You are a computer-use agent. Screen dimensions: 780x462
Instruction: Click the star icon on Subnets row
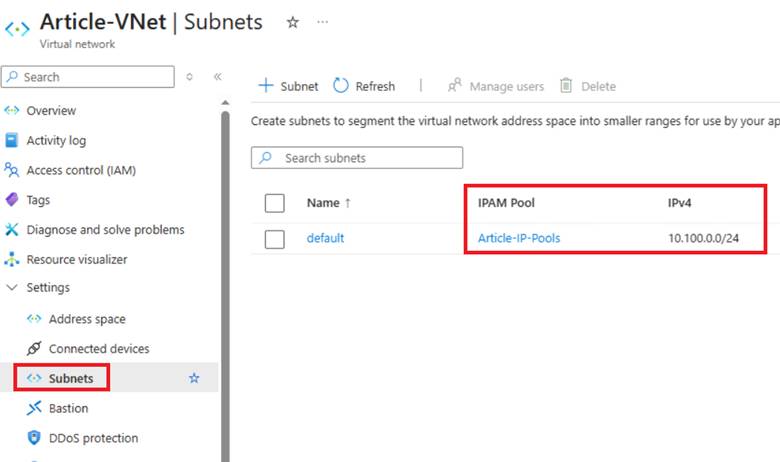pyautogui.click(x=194, y=378)
